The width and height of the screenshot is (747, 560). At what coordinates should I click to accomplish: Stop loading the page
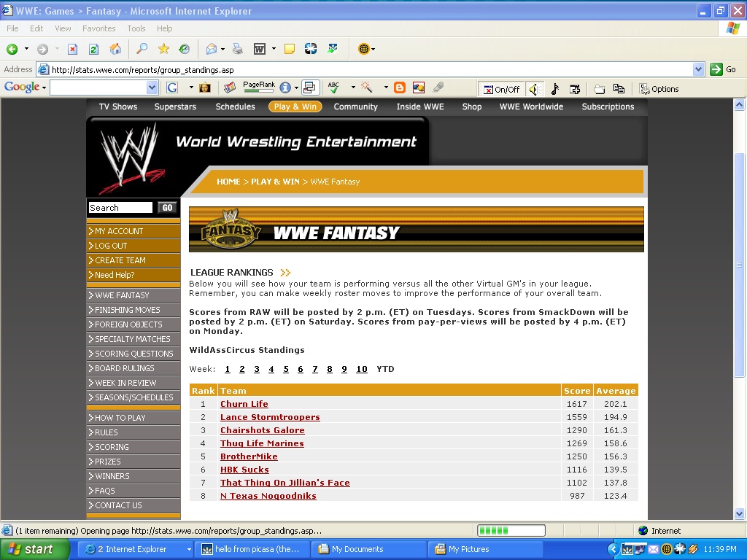[72, 49]
